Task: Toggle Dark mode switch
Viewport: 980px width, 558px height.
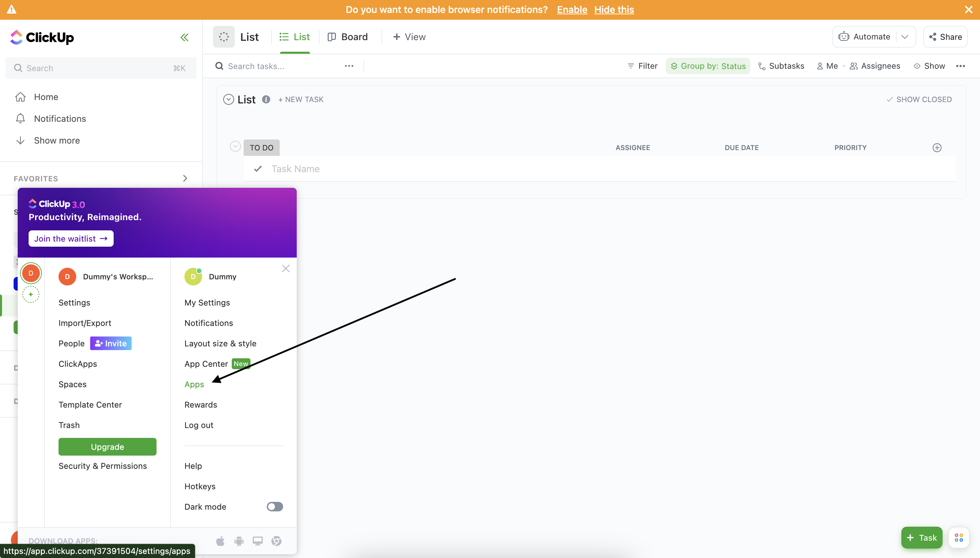Action: pos(275,507)
